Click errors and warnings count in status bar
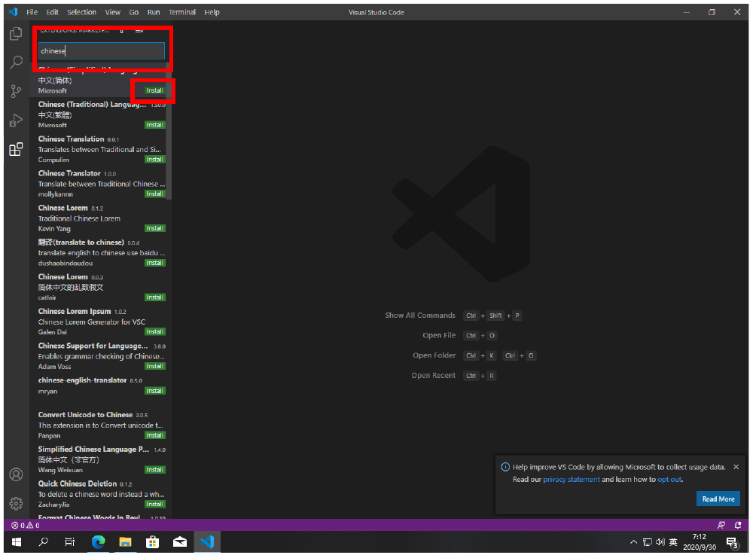Screen dimensions: 756x558 [25, 525]
